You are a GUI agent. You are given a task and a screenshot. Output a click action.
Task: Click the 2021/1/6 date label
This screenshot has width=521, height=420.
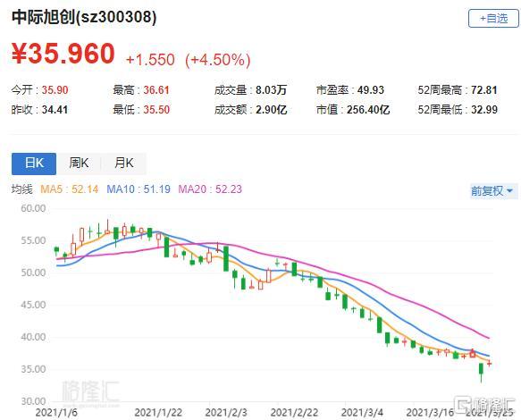(x=56, y=413)
